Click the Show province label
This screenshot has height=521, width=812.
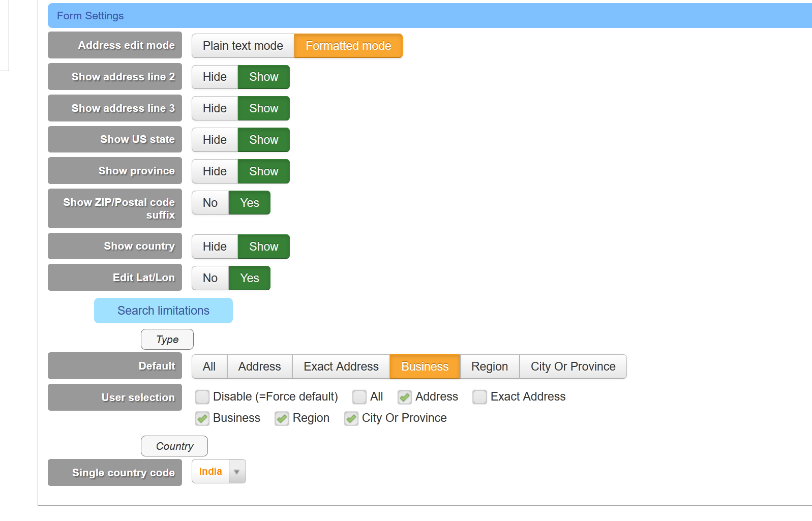[115, 171]
